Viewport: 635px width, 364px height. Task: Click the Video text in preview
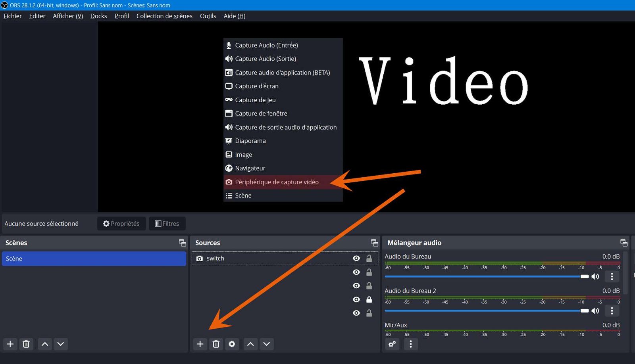coord(444,80)
